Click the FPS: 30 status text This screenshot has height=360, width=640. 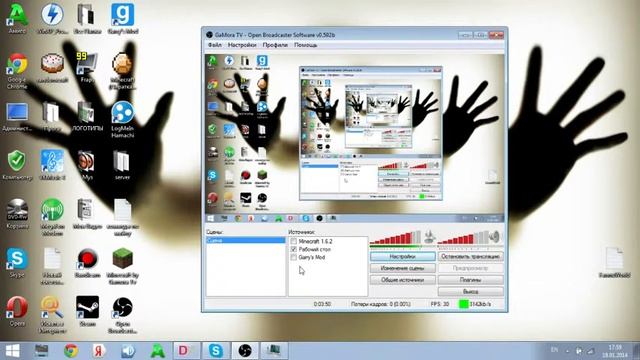[x=440, y=304]
